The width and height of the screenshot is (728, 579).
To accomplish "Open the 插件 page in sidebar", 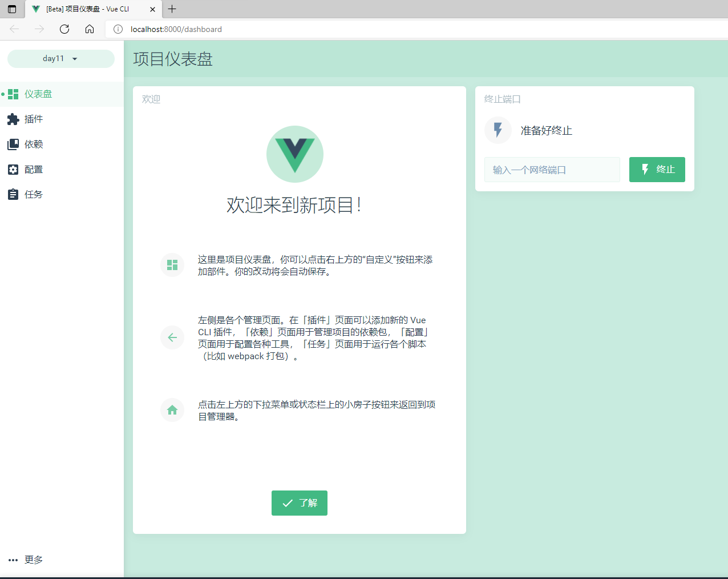I will [62, 119].
